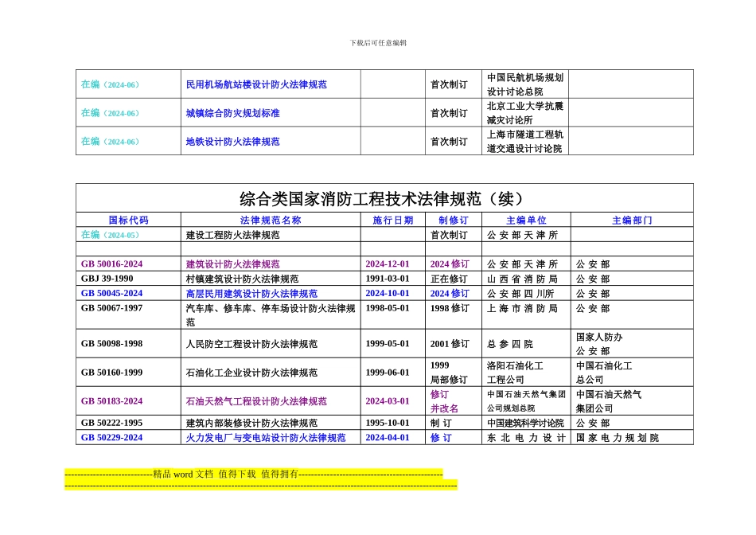Image resolution: width=756 pixels, height=535 pixels.
Task: Select 汽车库、修车库、停车场设计防火法律规范 title
Action: click(271, 314)
